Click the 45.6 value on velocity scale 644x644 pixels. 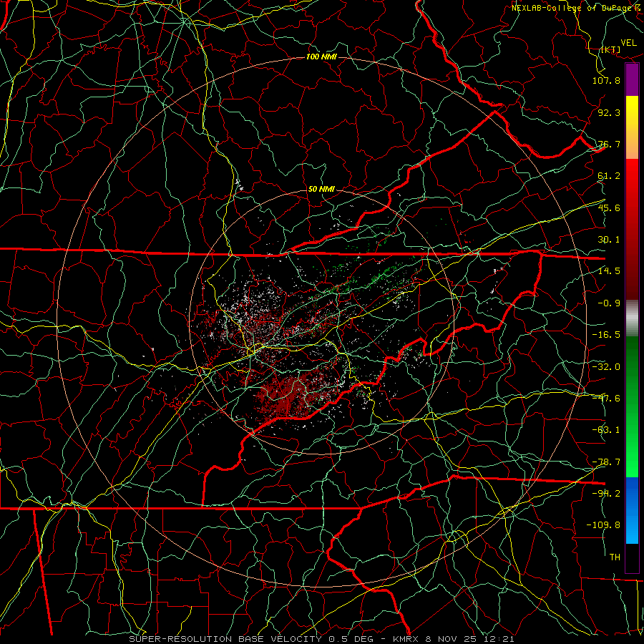tap(609, 208)
